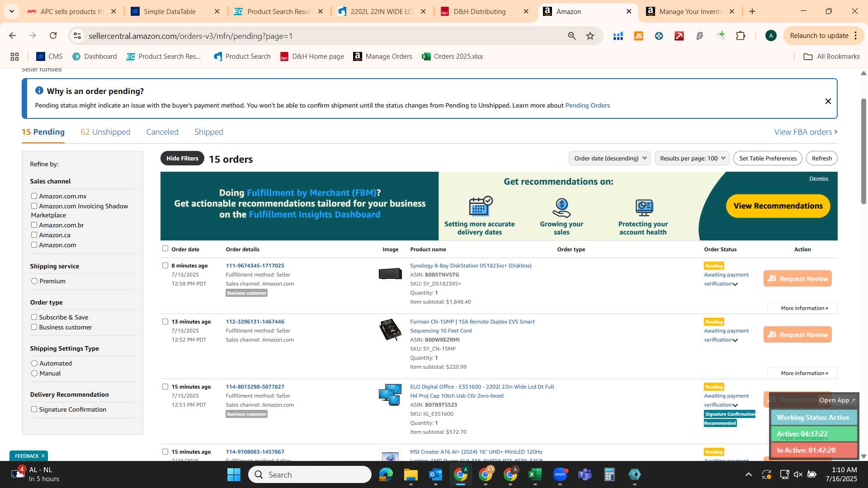Image resolution: width=868 pixels, height=488 pixels.
Task: Switch to 62 Unshipped tab
Action: coord(105,132)
